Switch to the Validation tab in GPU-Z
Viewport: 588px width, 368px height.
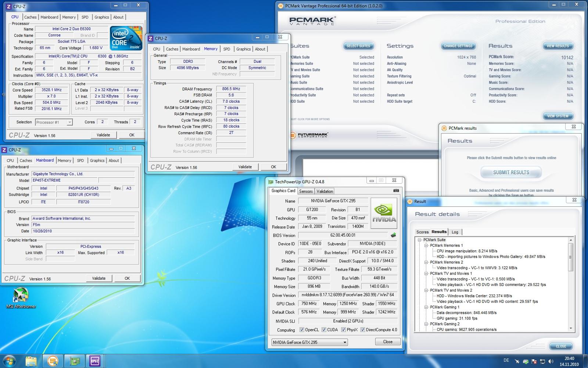[325, 191]
